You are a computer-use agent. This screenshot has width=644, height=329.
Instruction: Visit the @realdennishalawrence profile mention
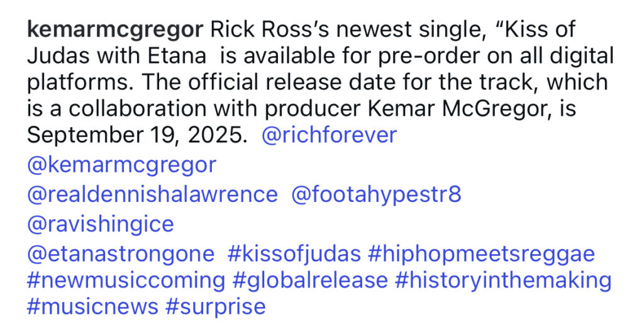click(152, 194)
